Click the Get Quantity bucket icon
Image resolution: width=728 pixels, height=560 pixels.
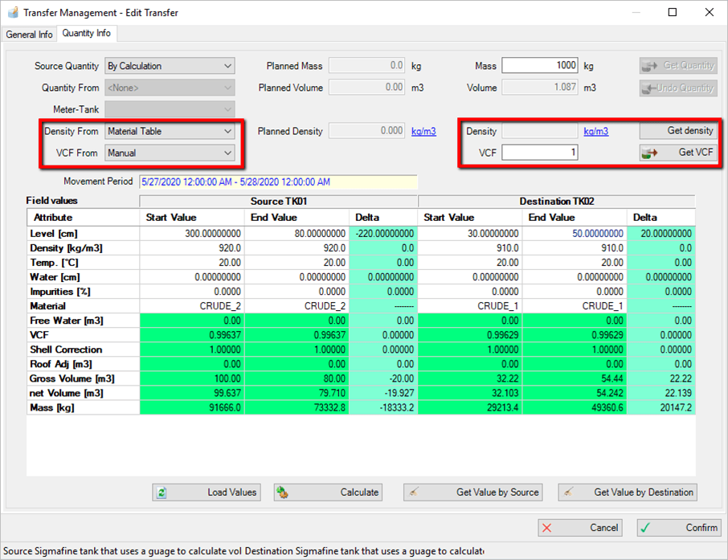point(649,66)
